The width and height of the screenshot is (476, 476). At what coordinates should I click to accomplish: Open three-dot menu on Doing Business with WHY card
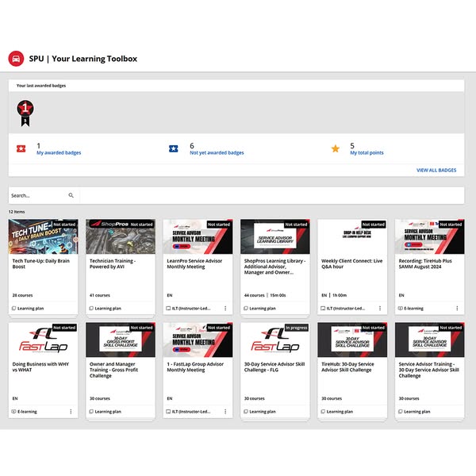(x=71, y=411)
